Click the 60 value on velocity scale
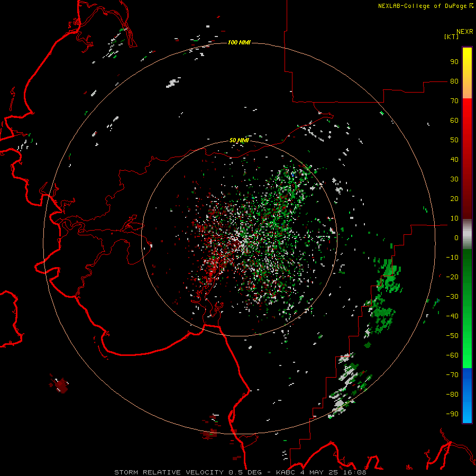The image size is (476, 476). click(x=454, y=121)
